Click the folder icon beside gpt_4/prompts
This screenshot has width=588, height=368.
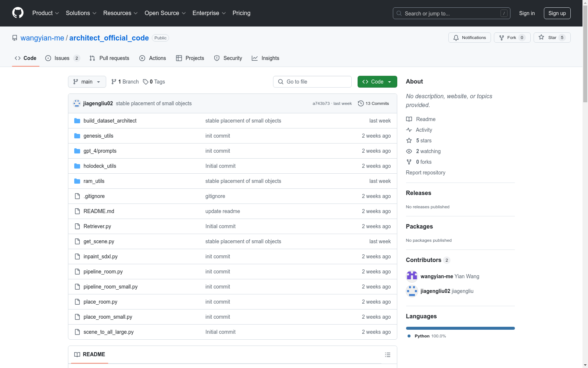point(77,151)
